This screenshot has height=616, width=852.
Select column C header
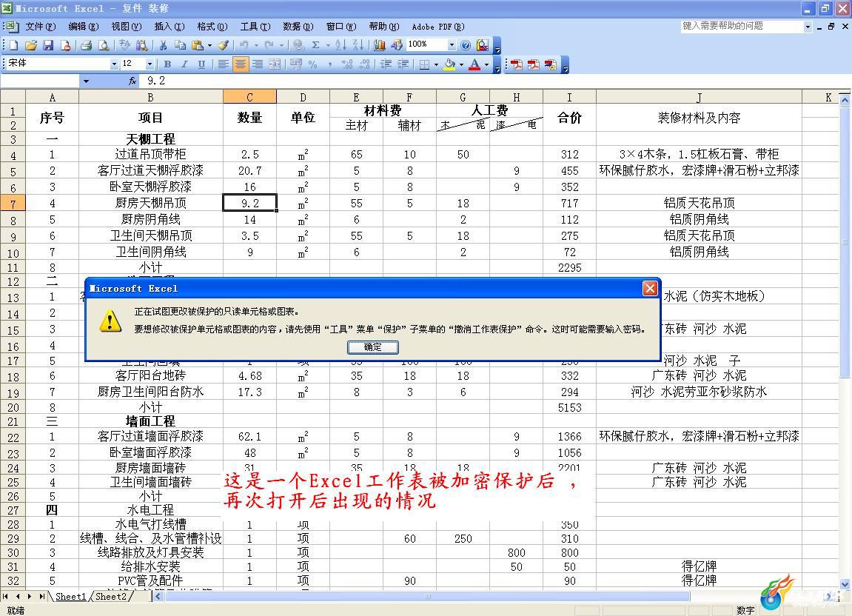[249, 97]
